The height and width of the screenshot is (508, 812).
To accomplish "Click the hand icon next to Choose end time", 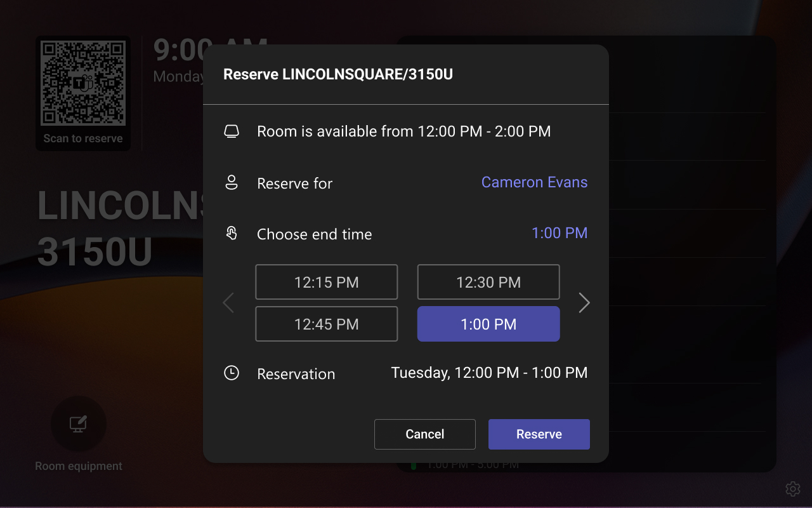I will pos(232,234).
